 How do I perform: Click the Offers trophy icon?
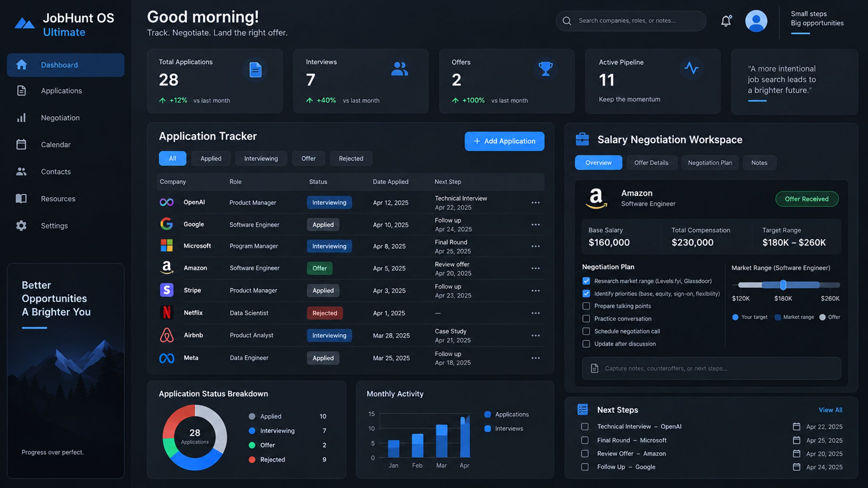pyautogui.click(x=546, y=69)
